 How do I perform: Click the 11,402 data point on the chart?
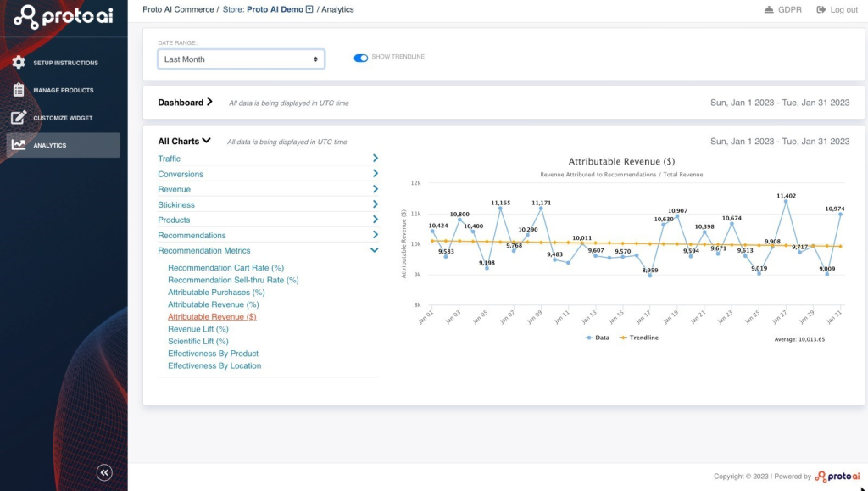click(x=786, y=202)
